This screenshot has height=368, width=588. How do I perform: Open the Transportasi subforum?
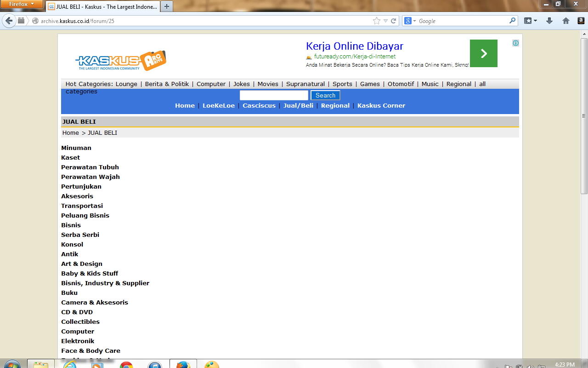point(82,206)
